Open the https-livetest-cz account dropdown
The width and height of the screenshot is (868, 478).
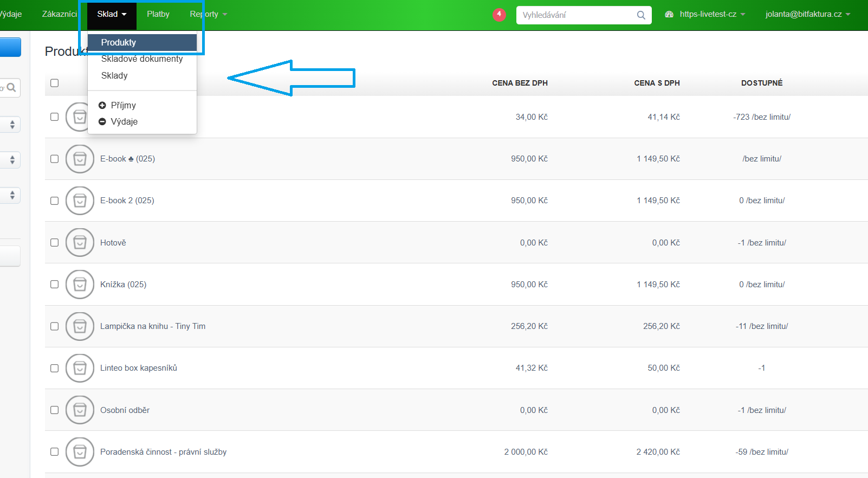pyautogui.click(x=708, y=14)
